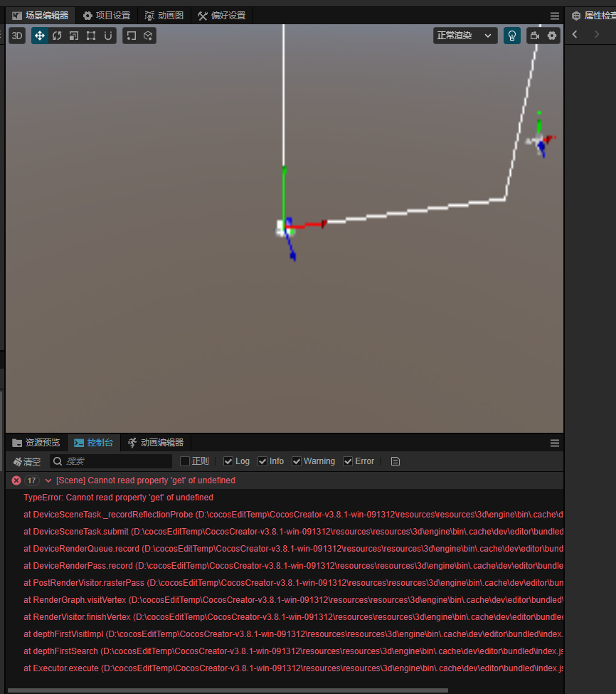Select the 'TypeError: Cannot read property' line
Viewport: 616px width, 694px height.
pos(118,498)
